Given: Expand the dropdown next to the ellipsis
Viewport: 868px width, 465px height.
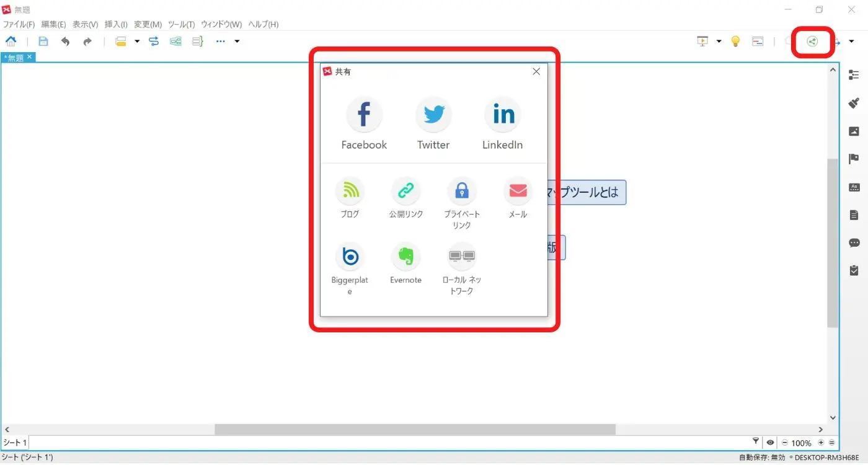Looking at the screenshot, I should [237, 42].
